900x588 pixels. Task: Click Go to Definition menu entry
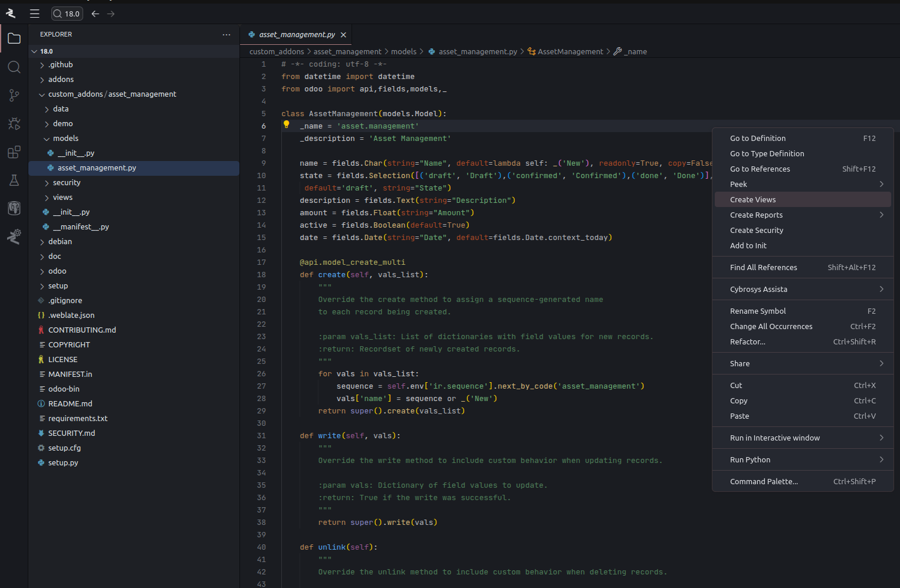pyautogui.click(x=757, y=139)
